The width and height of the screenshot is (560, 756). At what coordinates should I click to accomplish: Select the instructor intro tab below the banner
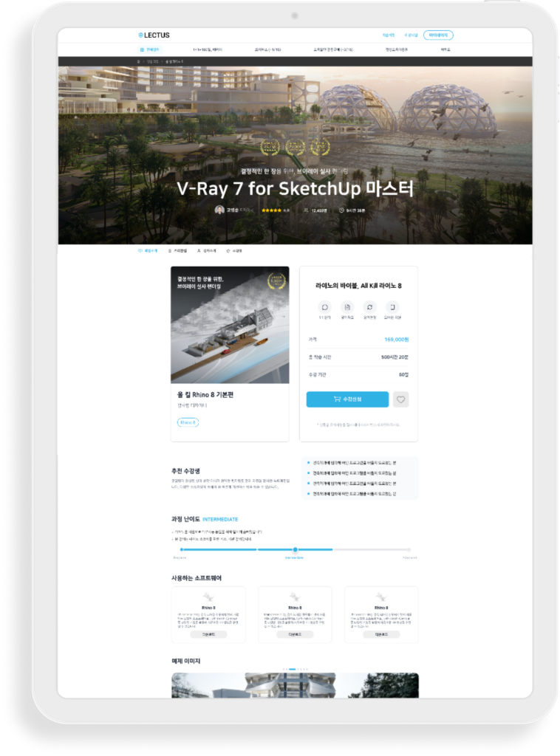(x=206, y=251)
